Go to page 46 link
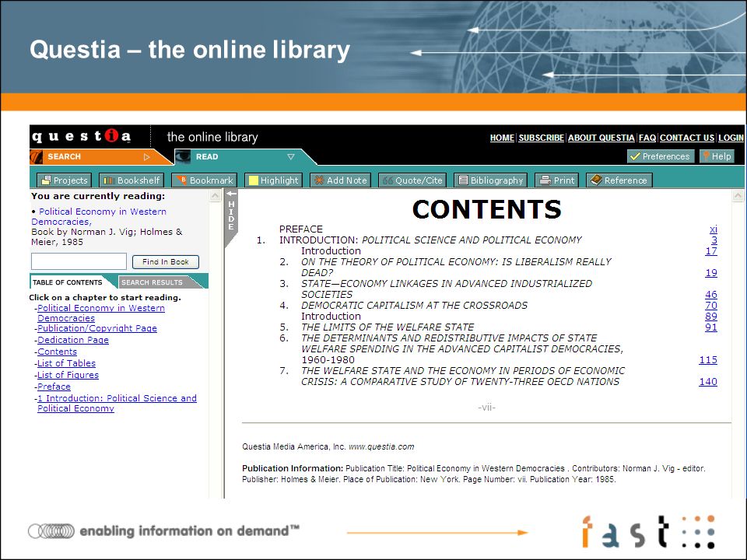Screen dimensions: 747x560 tap(711, 294)
